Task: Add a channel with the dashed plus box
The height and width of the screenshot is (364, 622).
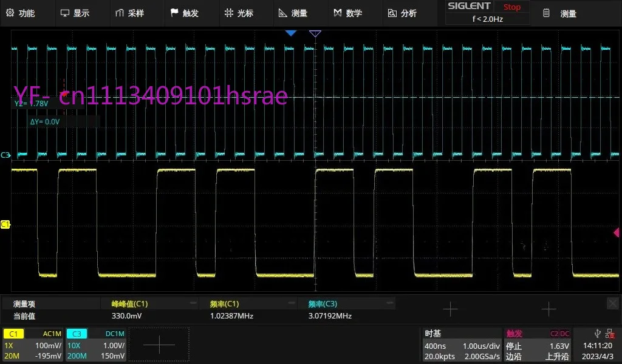Action: (159, 345)
